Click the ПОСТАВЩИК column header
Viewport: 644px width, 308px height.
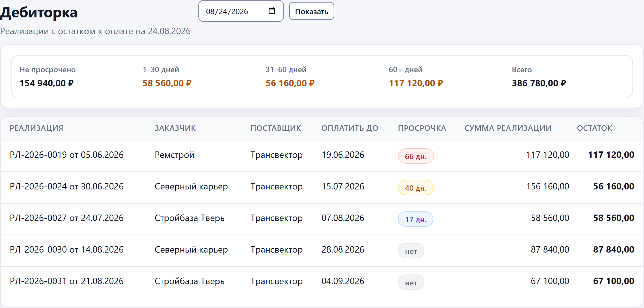click(x=276, y=128)
